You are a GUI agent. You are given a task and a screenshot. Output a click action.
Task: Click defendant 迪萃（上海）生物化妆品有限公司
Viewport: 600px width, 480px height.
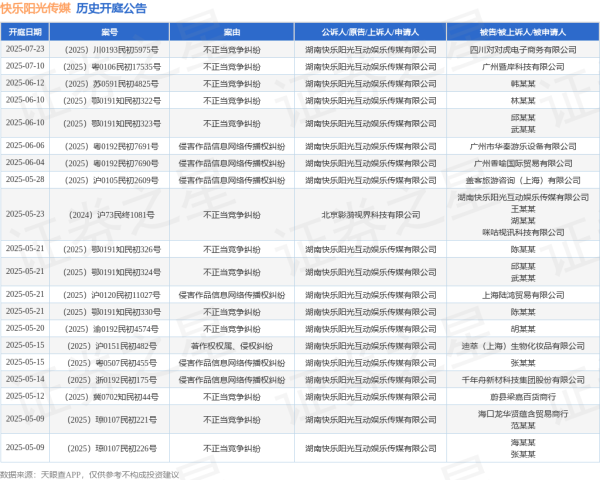[523, 346]
